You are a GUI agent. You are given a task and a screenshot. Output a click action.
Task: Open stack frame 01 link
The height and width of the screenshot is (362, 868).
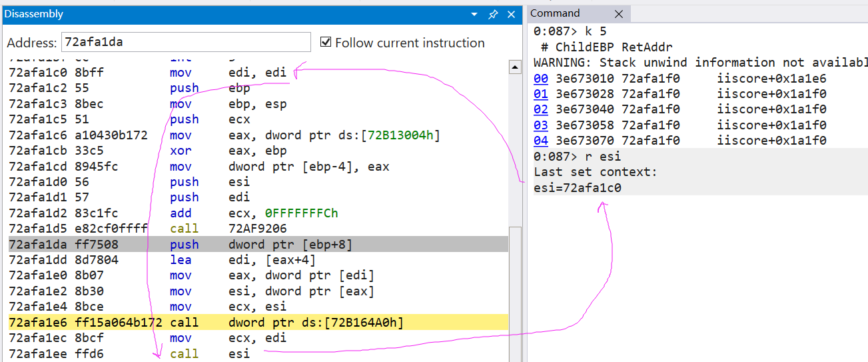pyautogui.click(x=540, y=94)
